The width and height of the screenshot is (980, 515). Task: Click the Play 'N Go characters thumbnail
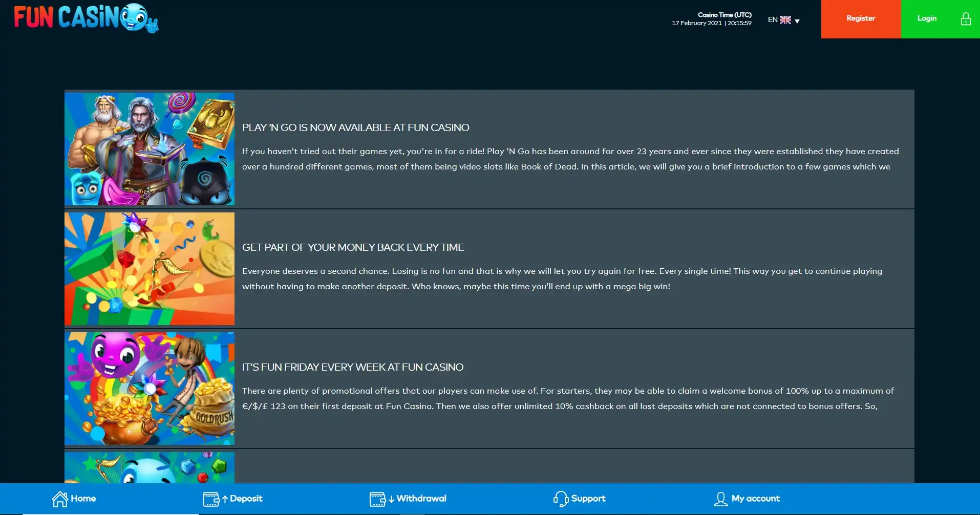(150, 149)
